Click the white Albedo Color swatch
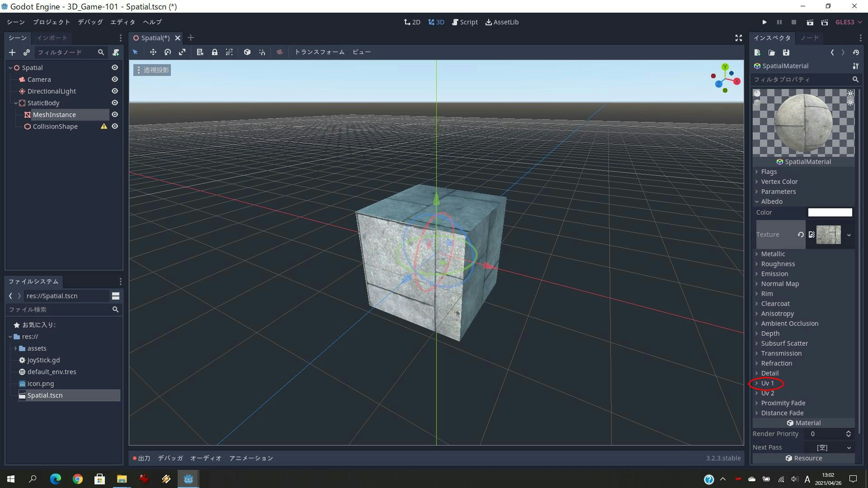The image size is (868, 488). pos(830,212)
